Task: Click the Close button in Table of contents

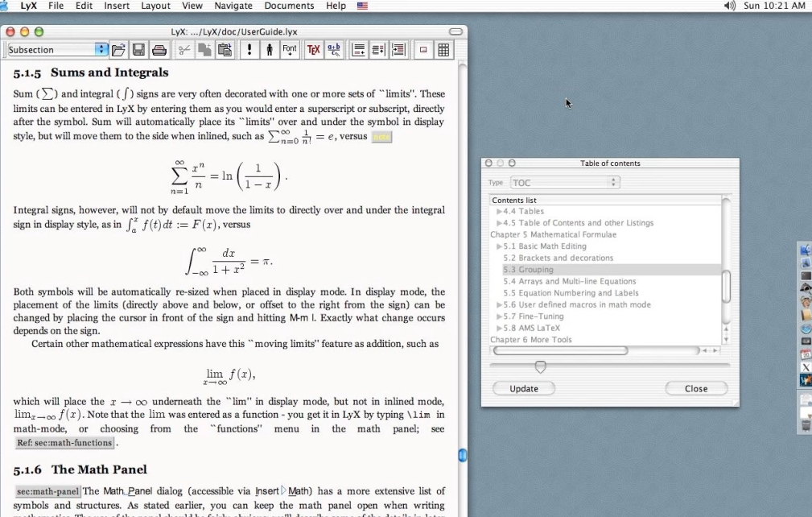Action: [696, 388]
